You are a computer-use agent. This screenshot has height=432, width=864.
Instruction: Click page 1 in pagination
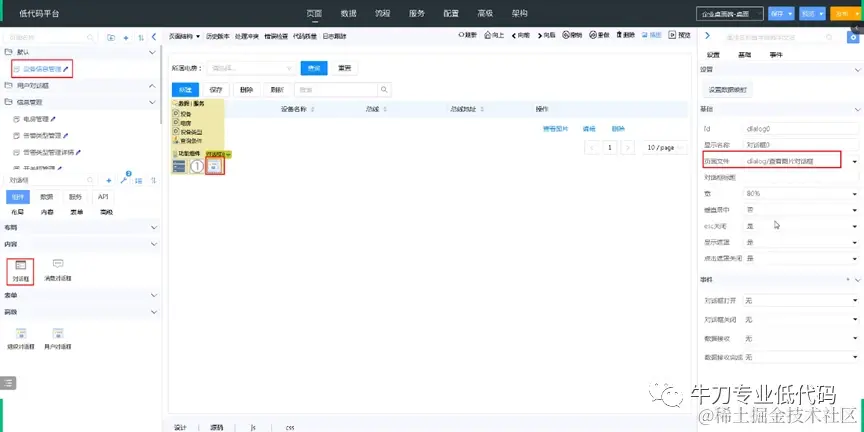[x=609, y=148]
